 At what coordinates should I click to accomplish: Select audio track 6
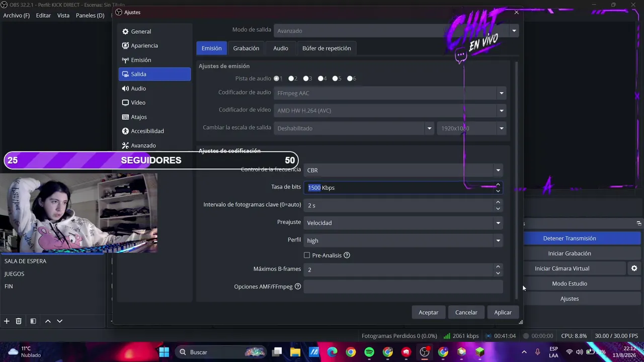(x=349, y=78)
